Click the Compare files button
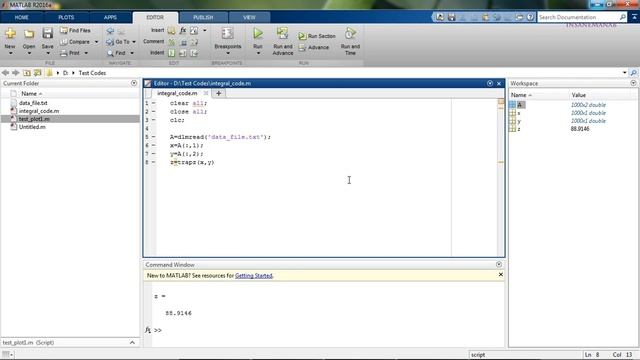 coord(75,42)
